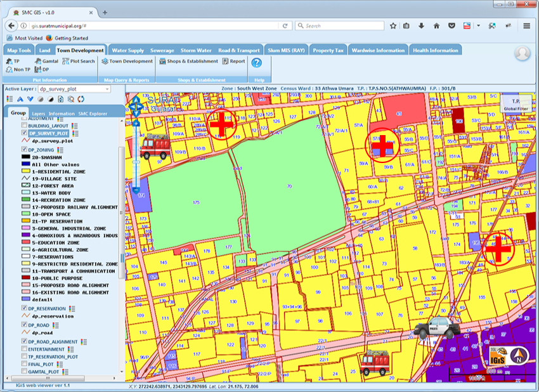Image resolution: width=539 pixels, height=392 pixels.
Task: Click the hospital cross near plot 115
Action: pyautogui.click(x=222, y=124)
